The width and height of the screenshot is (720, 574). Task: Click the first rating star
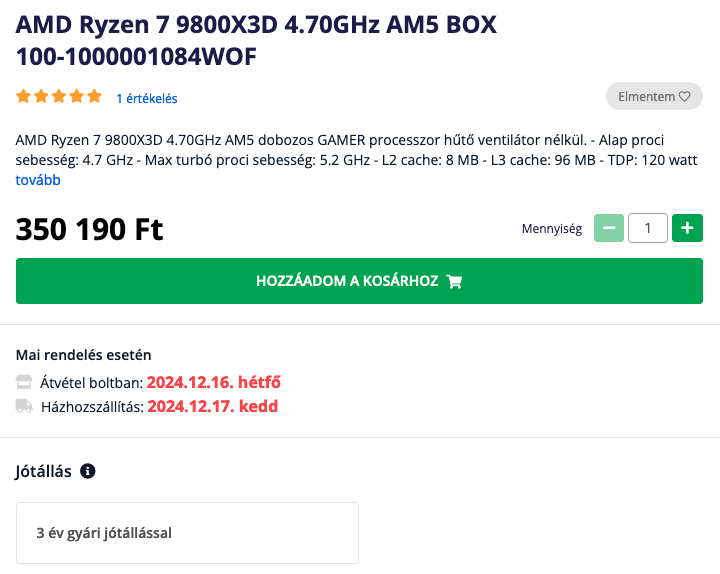[x=23, y=96]
